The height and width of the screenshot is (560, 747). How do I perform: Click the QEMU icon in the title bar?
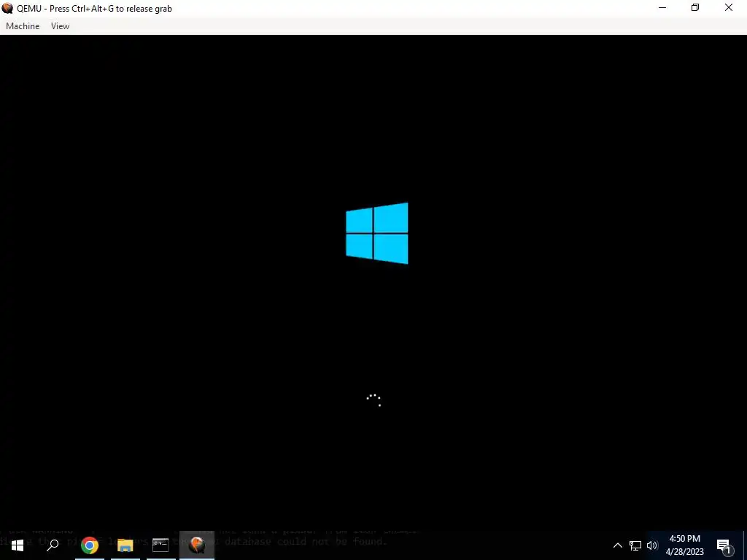tap(7, 8)
